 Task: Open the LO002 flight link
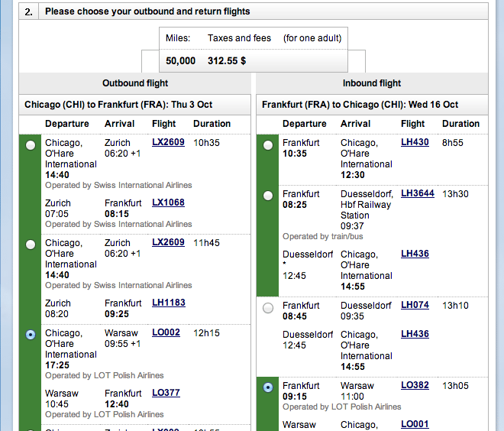tap(166, 332)
